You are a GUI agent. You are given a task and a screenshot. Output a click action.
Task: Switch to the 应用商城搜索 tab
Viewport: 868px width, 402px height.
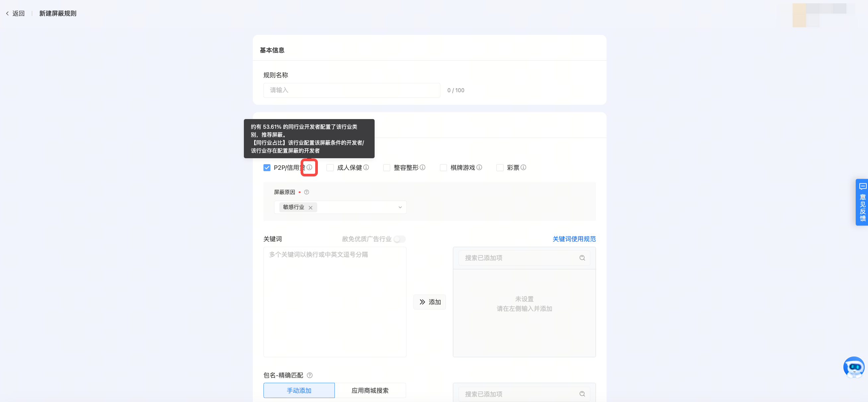tap(370, 390)
